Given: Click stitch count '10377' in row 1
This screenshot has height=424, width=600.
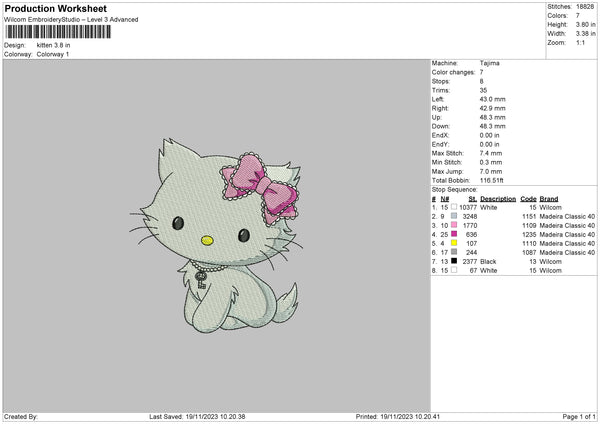Looking at the screenshot, I should [468, 207].
